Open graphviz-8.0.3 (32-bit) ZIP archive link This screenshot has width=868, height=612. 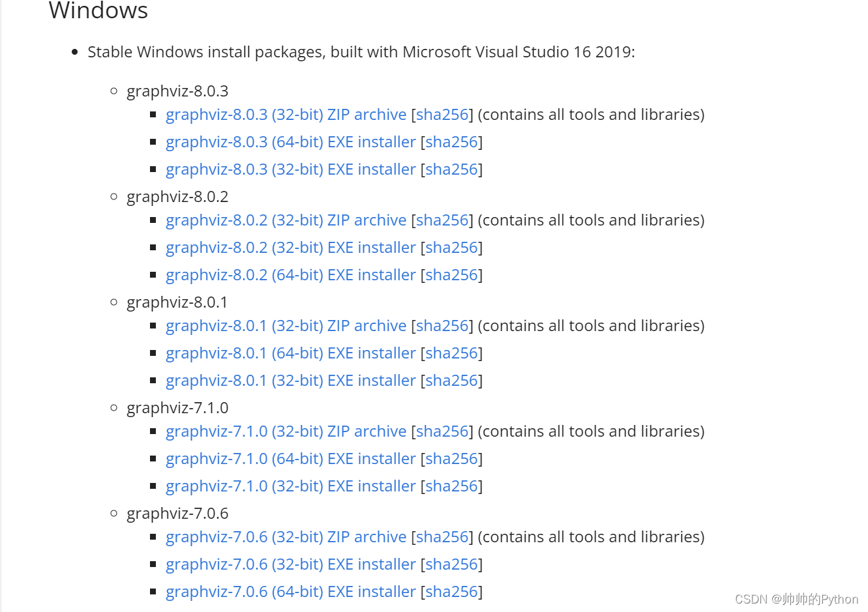pos(286,115)
